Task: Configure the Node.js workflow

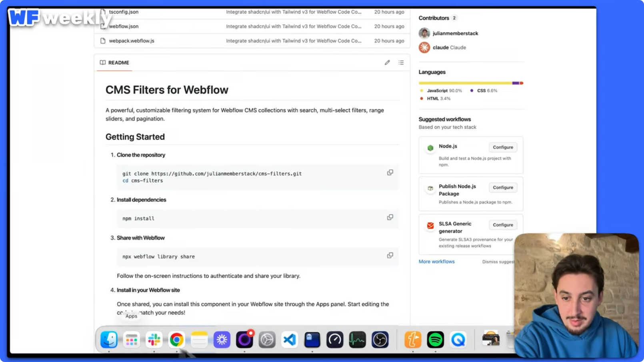Action: tap(503, 147)
